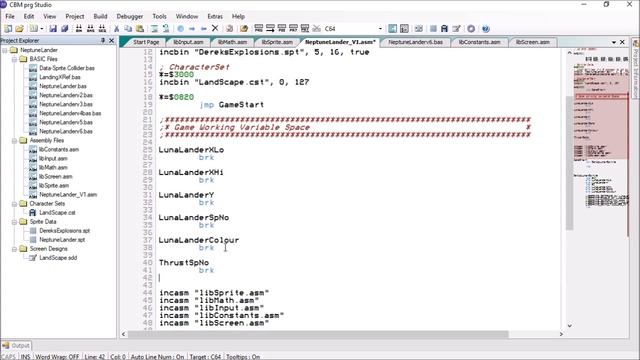Collapse the Assembly Files folder
This screenshot has width=640, height=360.
tap(14, 140)
